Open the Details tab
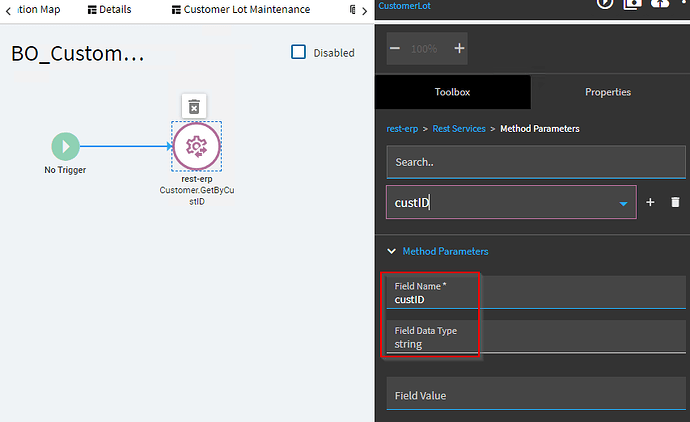 [x=110, y=10]
